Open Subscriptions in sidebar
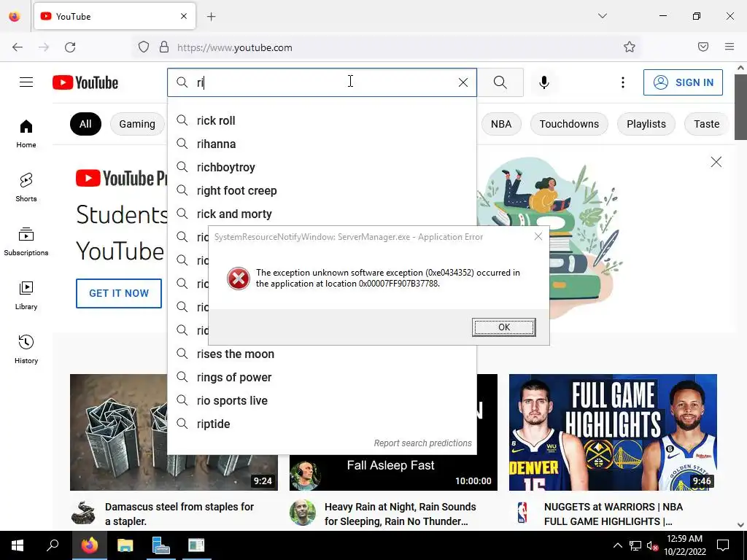Viewport: 747px width, 560px height. tap(26, 242)
